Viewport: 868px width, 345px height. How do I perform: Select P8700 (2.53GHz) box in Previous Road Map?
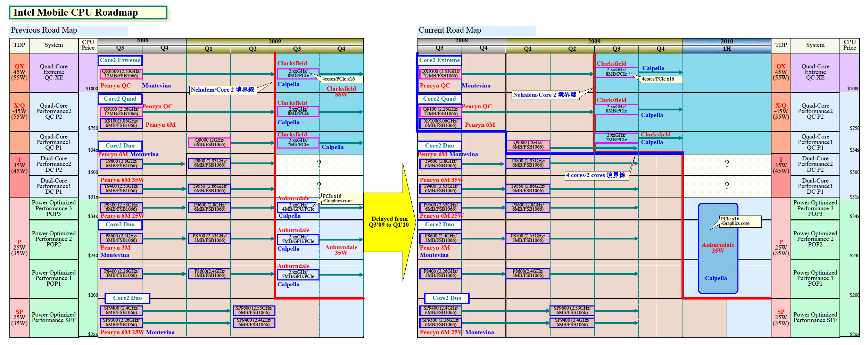coord(209,238)
